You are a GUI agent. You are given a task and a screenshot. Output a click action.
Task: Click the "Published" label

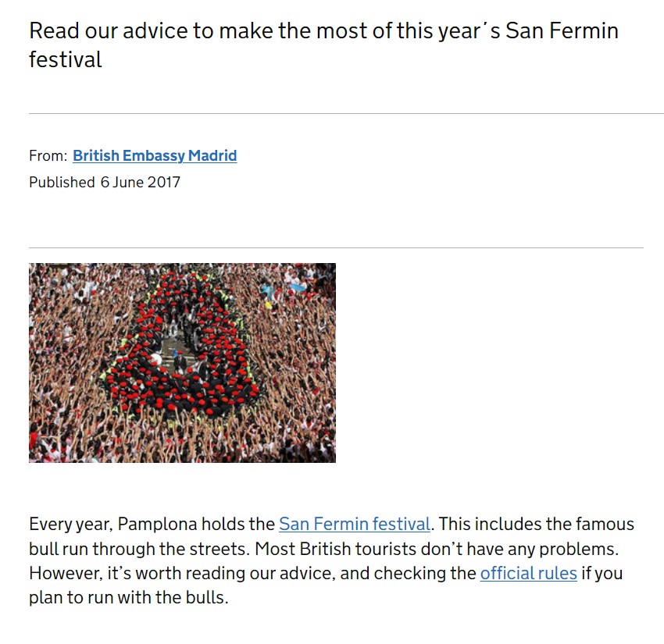[62, 182]
